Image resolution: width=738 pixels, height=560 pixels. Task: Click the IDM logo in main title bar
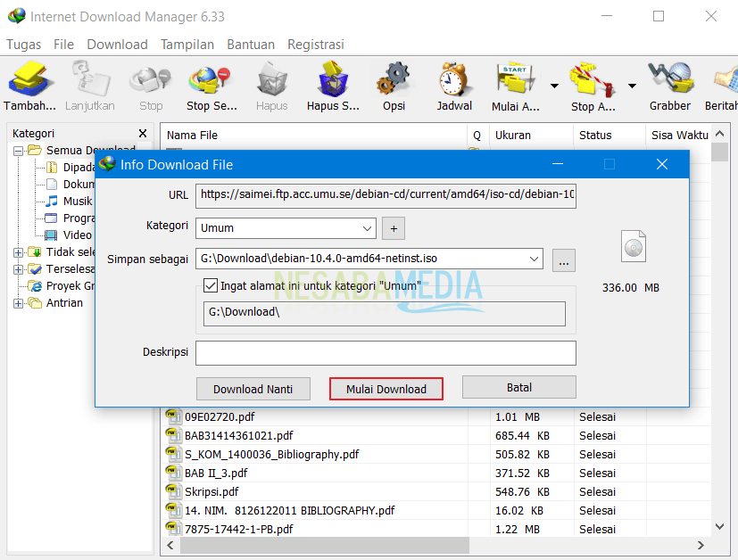pyautogui.click(x=17, y=16)
